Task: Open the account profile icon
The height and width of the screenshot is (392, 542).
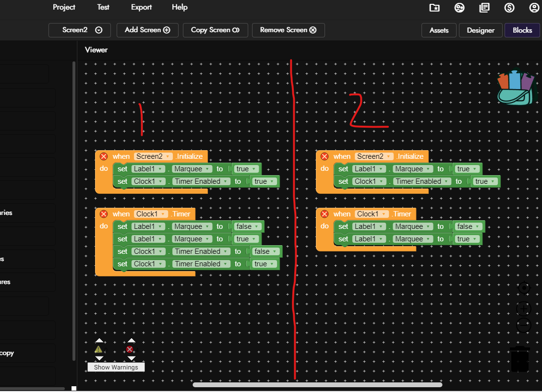Action: click(x=534, y=8)
